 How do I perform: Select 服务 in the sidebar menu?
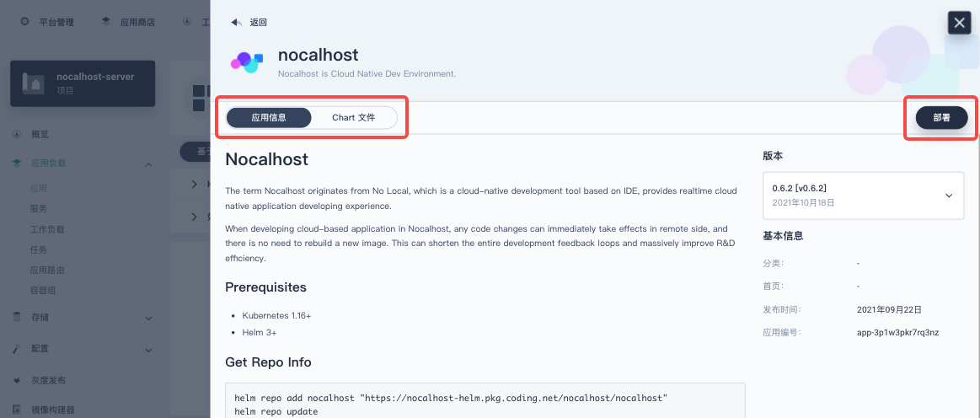(x=39, y=209)
